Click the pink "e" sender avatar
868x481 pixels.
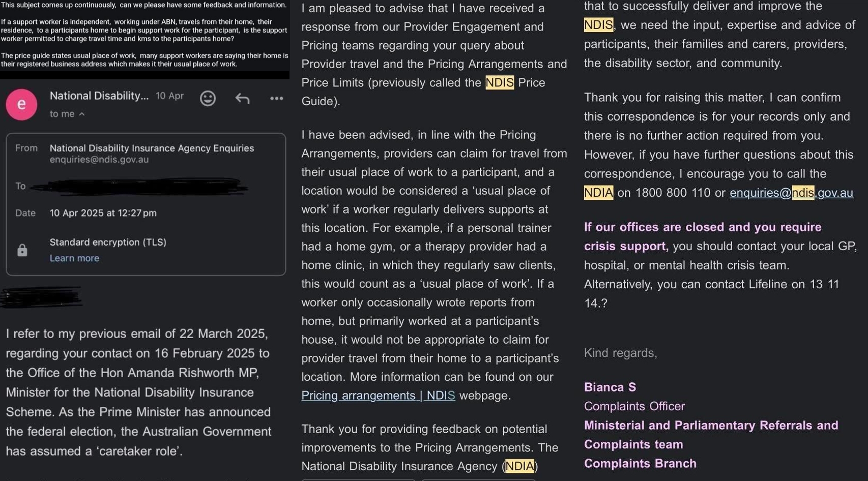pyautogui.click(x=21, y=104)
